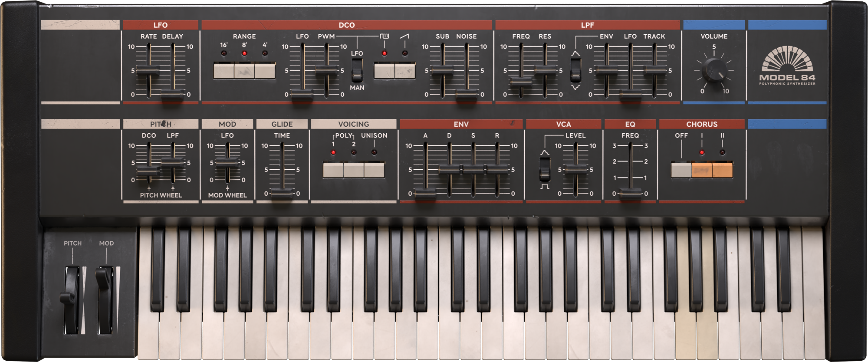The width and height of the screenshot is (868, 362).
Task: Click the GLIDE section header
Action: (282, 124)
